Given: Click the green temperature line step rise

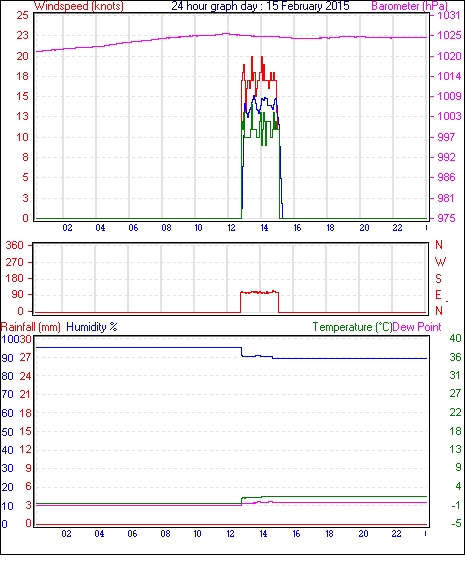Looking at the screenshot, I should tap(241, 501).
